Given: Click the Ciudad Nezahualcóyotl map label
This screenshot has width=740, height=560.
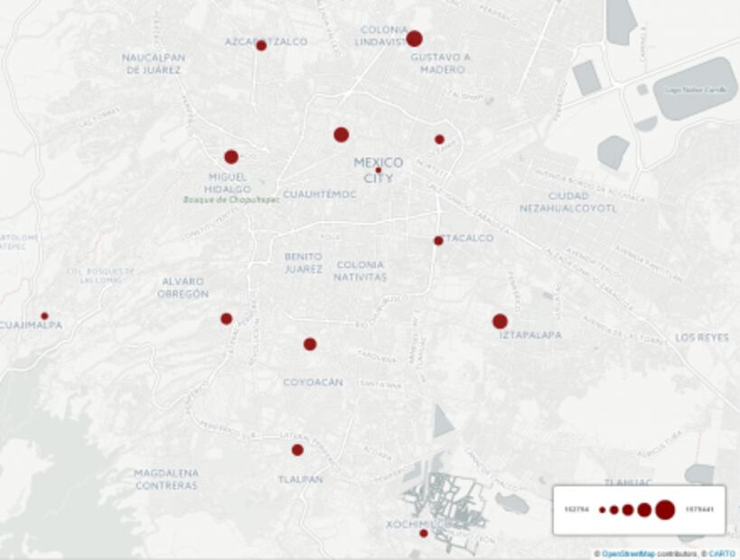Looking at the screenshot, I should [x=568, y=201].
